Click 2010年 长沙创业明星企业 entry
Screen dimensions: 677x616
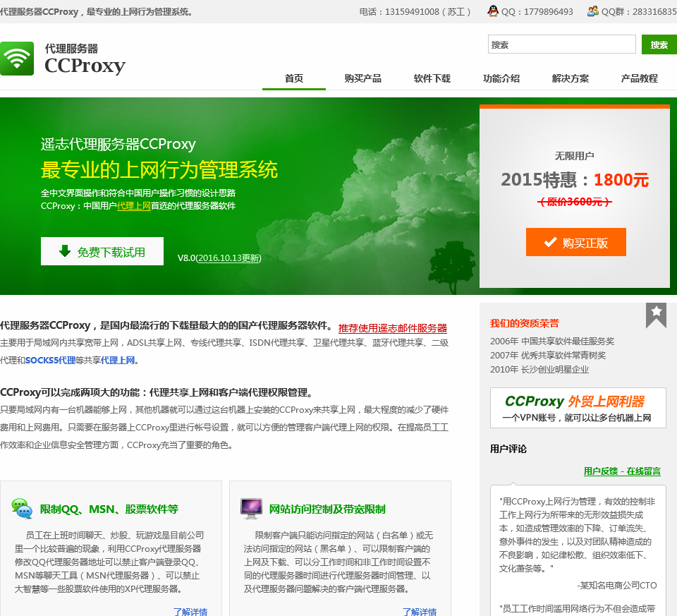click(539, 369)
